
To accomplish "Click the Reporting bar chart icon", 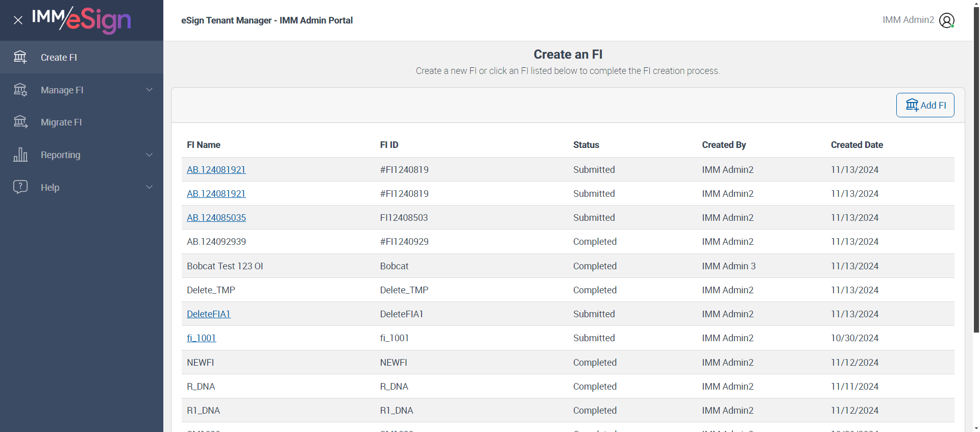I will pyautogui.click(x=20, y=155).
